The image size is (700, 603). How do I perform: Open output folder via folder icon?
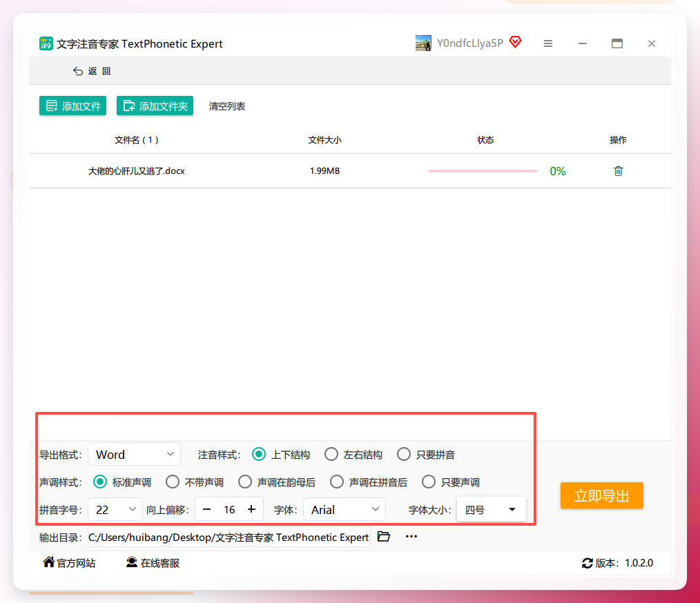[x=384, y=536]
